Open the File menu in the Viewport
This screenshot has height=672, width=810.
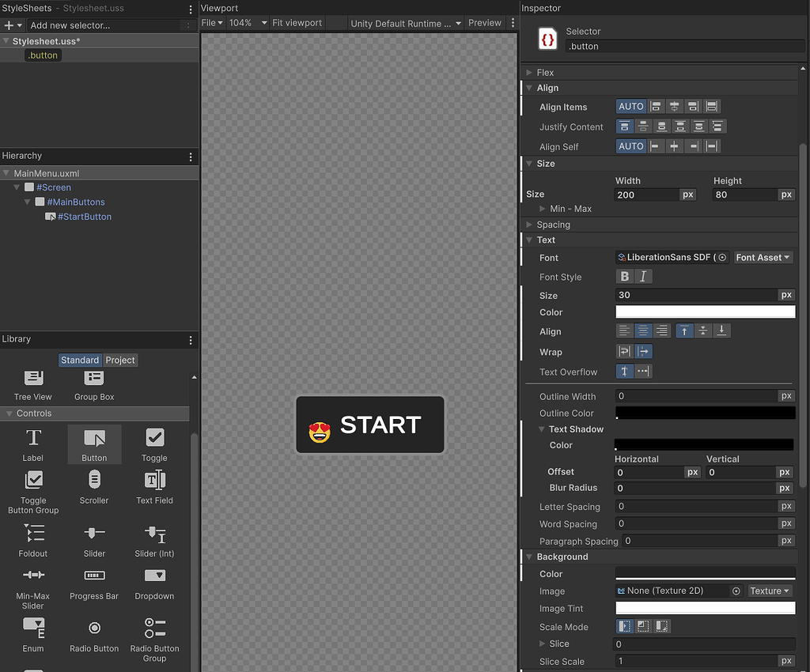(x=210, y=23)
